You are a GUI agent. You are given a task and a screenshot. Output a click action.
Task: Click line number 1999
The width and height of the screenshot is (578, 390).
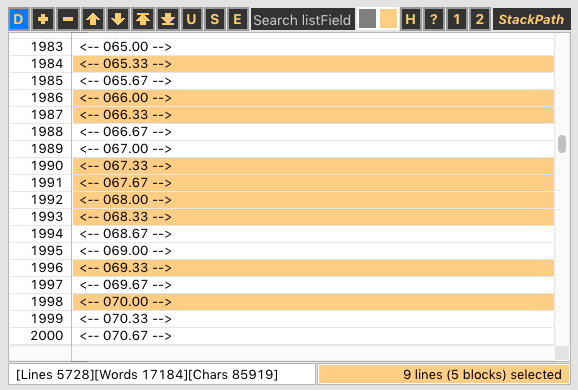(47, 318)
